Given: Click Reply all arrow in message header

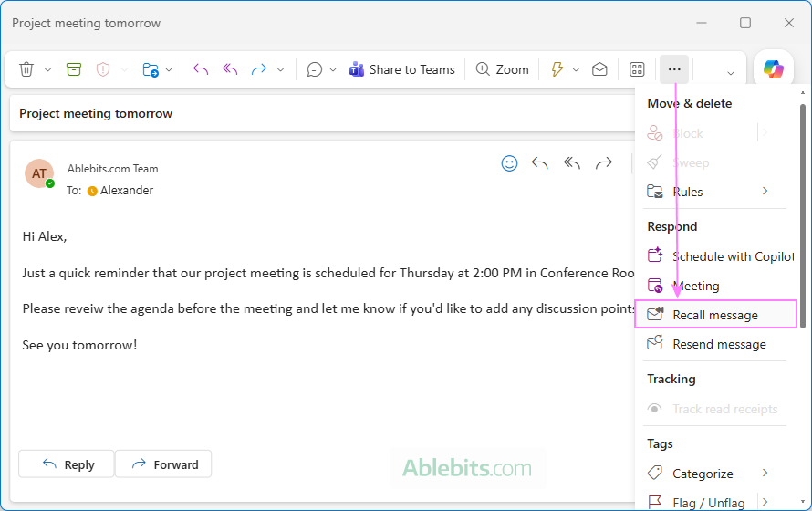Looking at the screenshot, I should click(572, 163).
